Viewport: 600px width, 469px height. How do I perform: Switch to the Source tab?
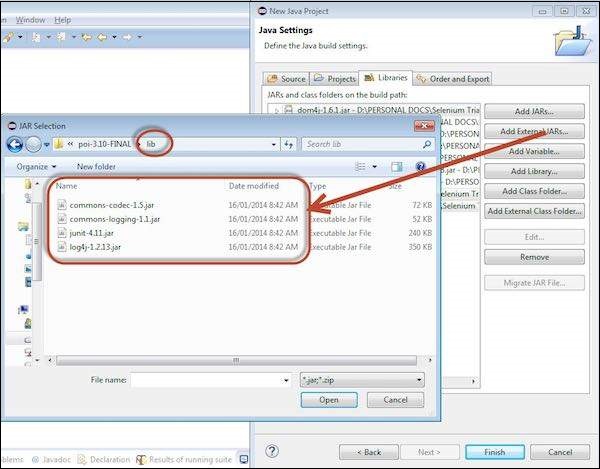point(287,79)
